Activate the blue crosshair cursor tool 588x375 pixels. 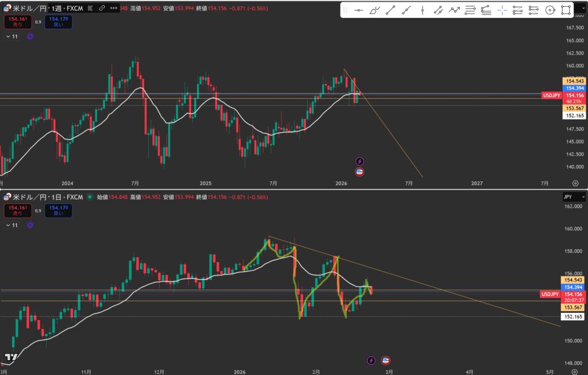(502, 10)
